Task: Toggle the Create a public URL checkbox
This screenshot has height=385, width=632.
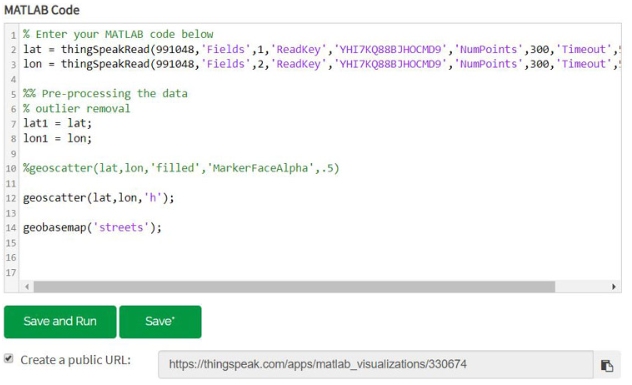Action: (x=8, y=358)
